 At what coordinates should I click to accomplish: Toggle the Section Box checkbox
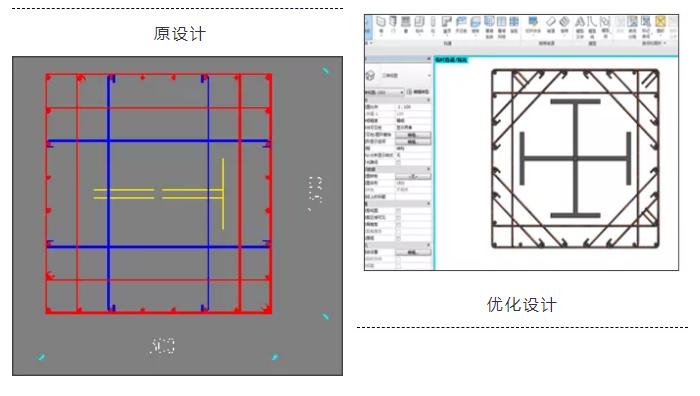click(398, 238)
